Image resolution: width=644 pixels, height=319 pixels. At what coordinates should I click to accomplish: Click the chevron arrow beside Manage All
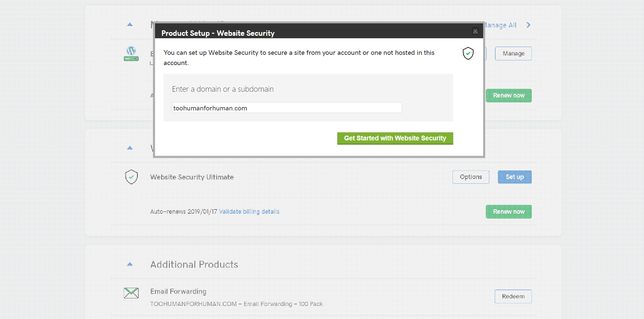point(528,25)
